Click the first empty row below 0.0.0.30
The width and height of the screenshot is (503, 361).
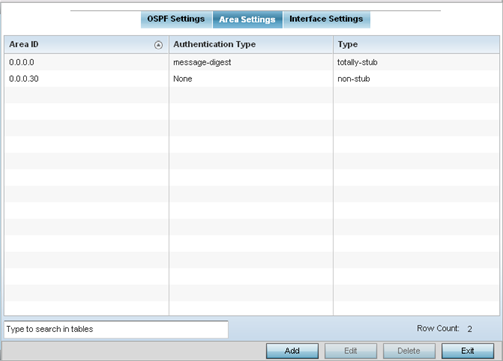(252, 95)
